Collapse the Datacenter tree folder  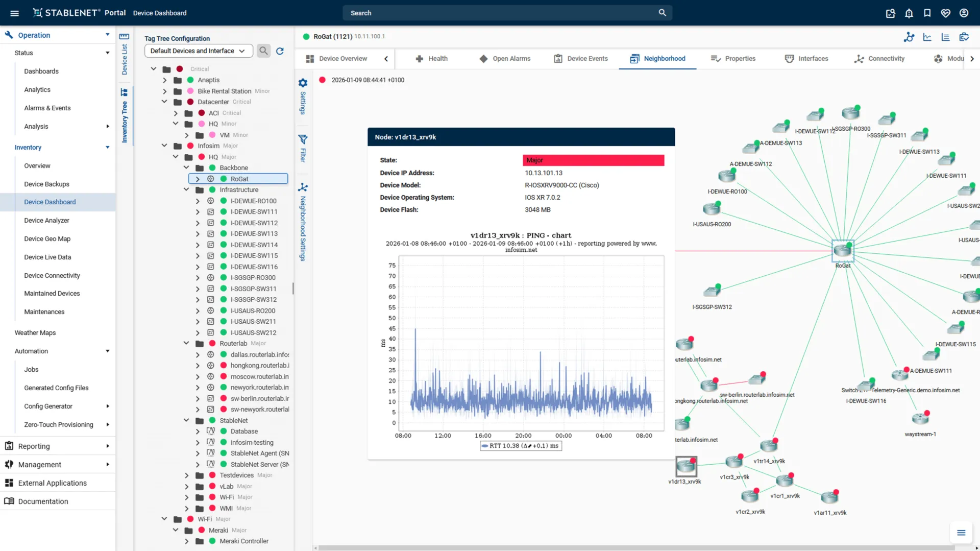164,102
